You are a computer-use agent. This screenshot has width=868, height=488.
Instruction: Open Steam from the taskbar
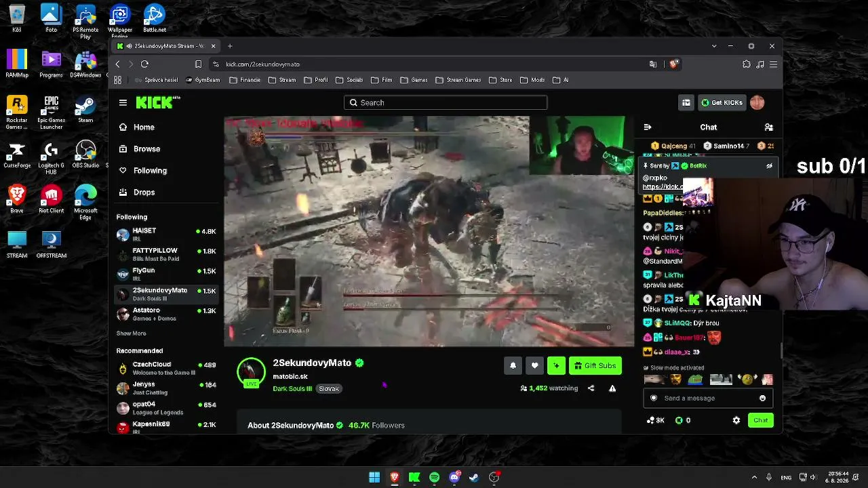(x=474, y=477)
